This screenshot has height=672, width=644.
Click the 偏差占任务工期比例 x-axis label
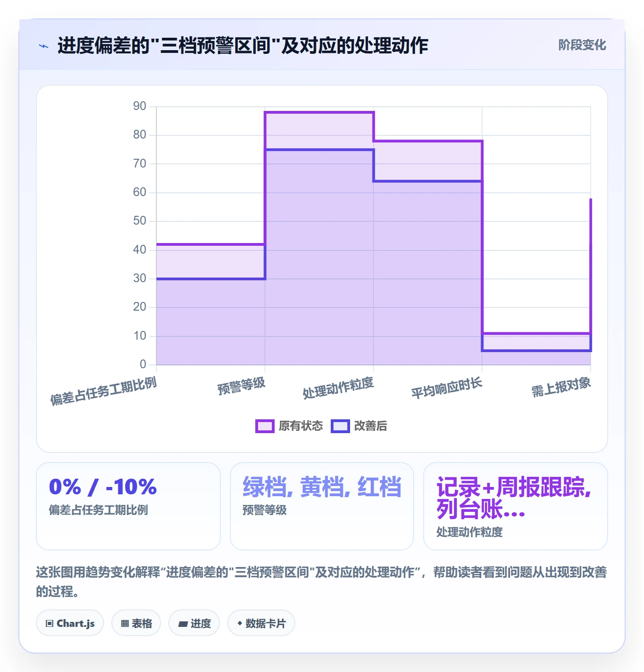tap(103, 391)
